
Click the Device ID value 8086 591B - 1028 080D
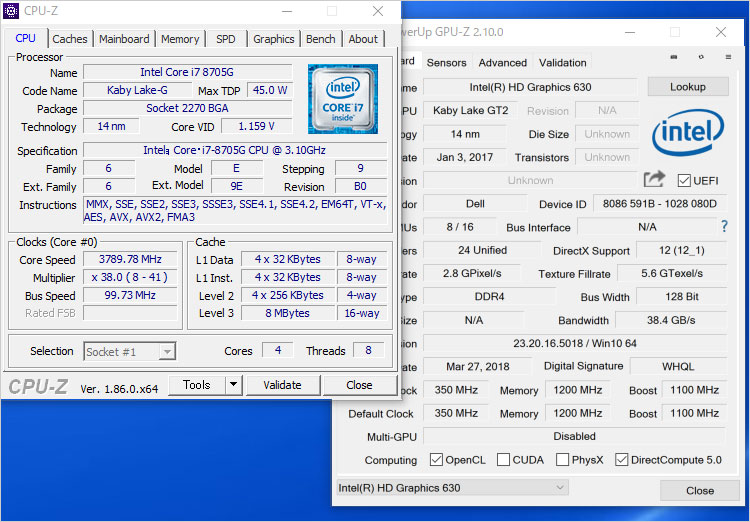660,204
